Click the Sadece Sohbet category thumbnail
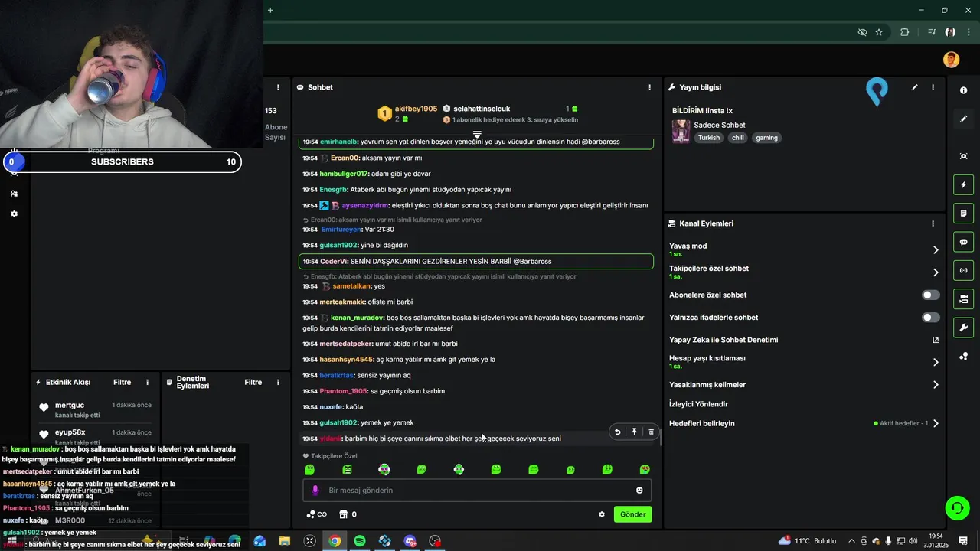This screenshot has width=980, height=551. [681, 131]
